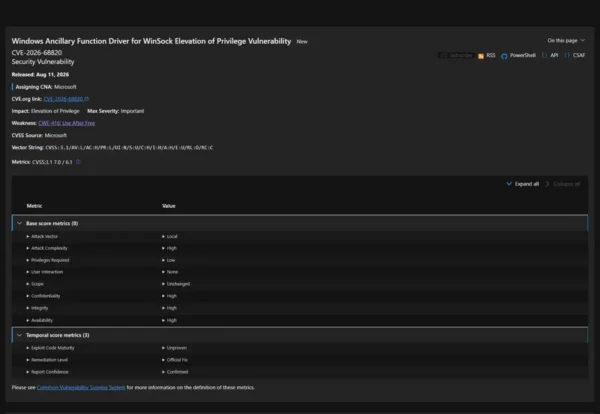Expand the Availability row
Image resolution: width=600 pixels, height=414 pixels.
click(28, 320)
